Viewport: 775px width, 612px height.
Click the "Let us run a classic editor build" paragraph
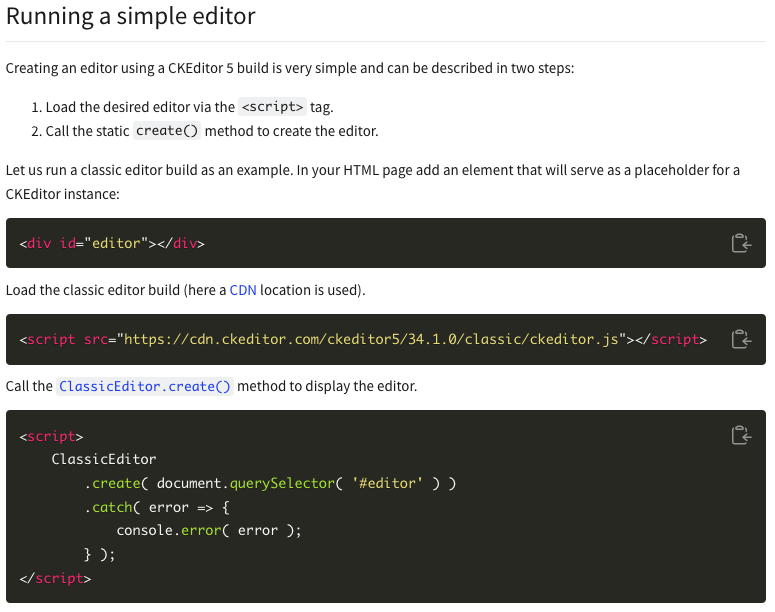pos(373,182)
